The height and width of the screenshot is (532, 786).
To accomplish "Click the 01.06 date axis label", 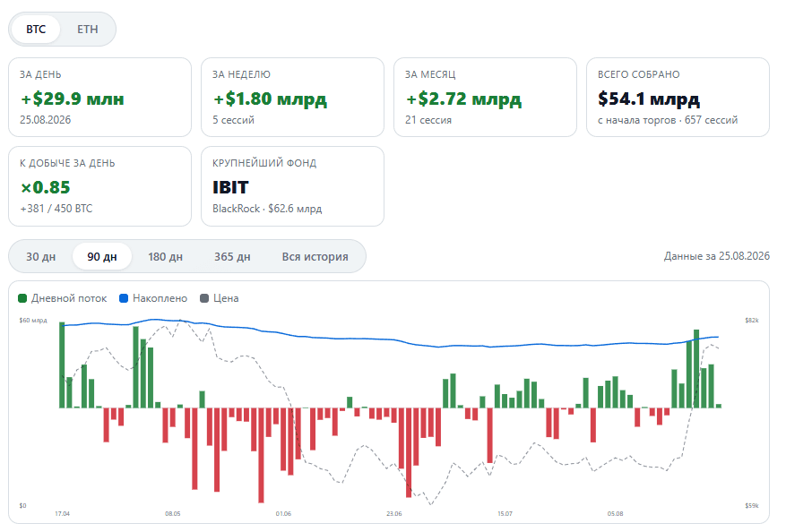I will pos(283,513).
